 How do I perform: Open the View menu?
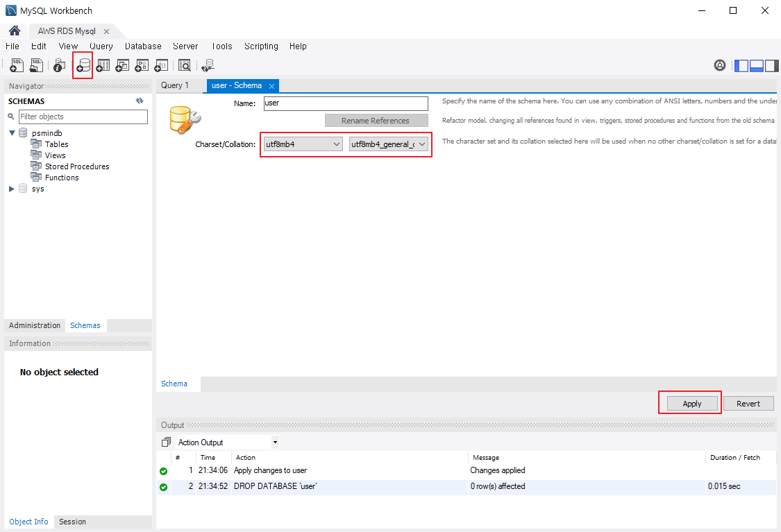pos(68,46)
